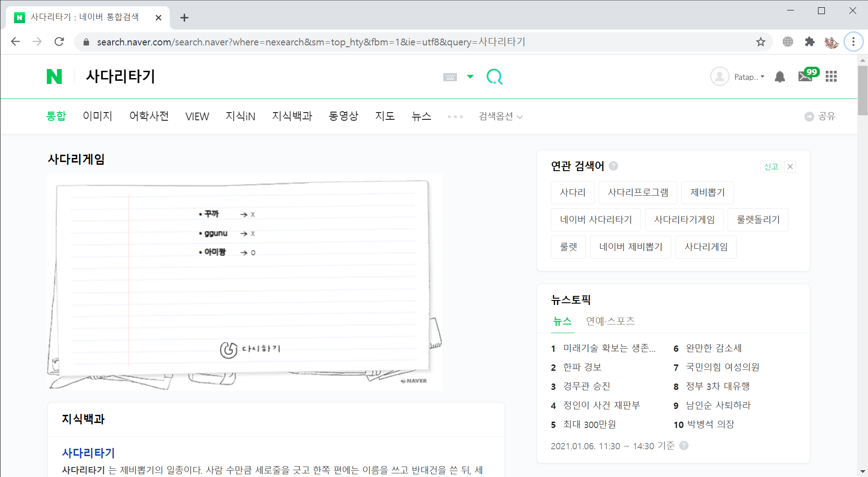Click the Naver N logo
868x477 pixels.
tap(55, 77)
